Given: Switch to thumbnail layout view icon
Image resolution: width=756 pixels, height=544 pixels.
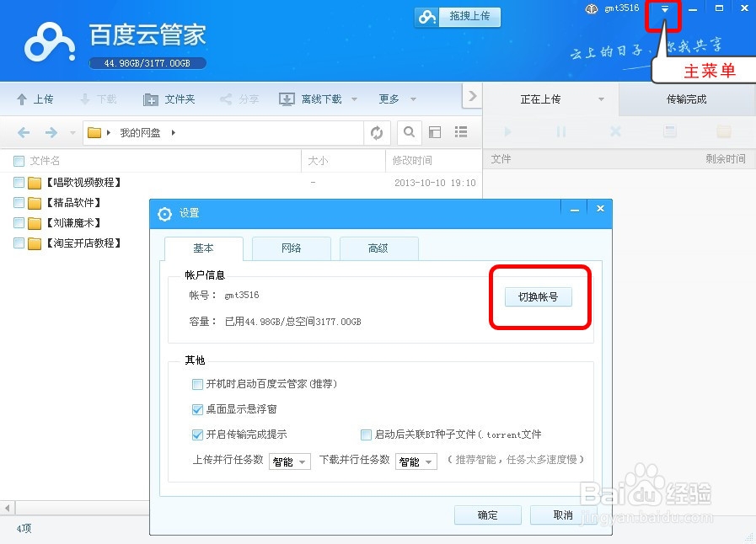Looking at the screenshot, I should click(x=435, y=132).
